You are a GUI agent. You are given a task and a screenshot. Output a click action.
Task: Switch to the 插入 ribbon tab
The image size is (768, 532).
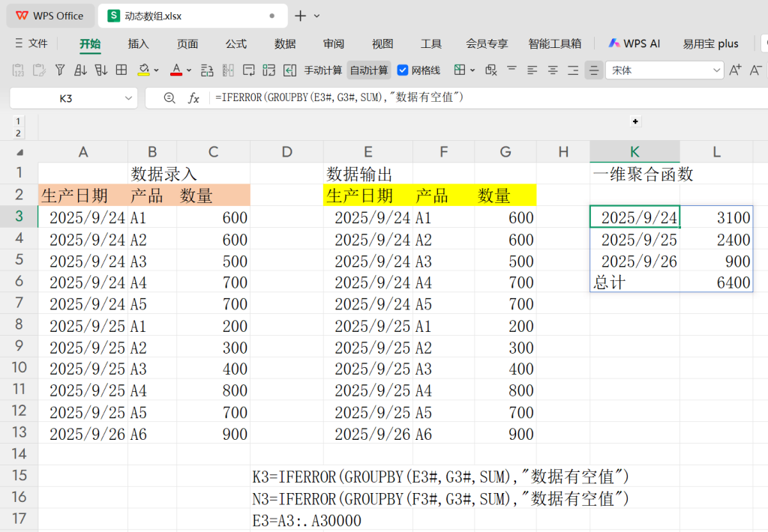click(x=138, y=43)
